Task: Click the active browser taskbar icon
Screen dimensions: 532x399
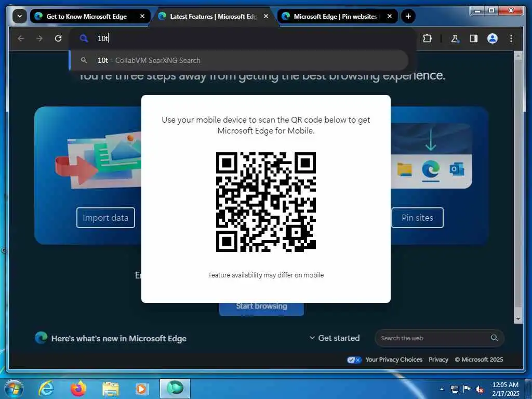Action: [x=175, y=389]
